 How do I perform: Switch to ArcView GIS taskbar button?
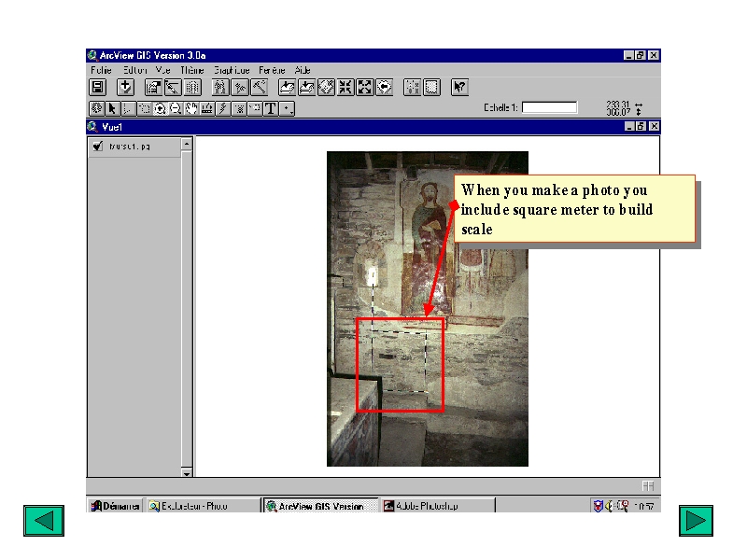coord(320,506)
